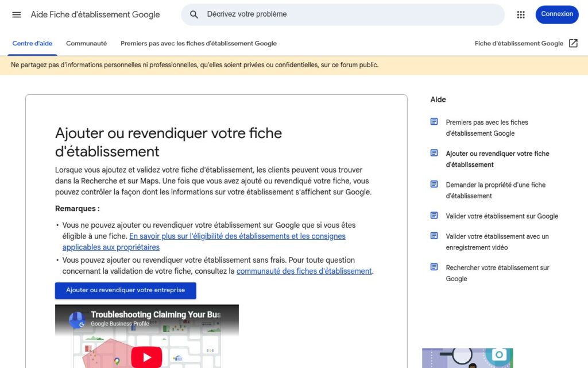Click the Aide sidebar heading

tap(438, 99)
